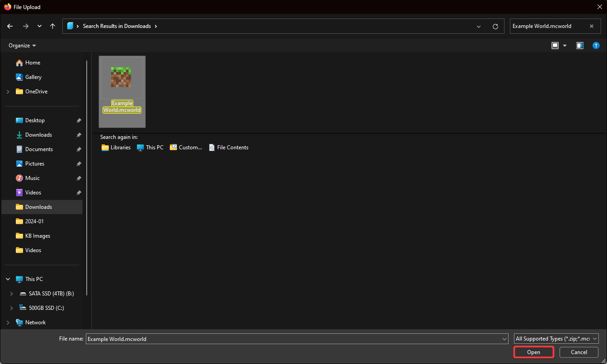Open the file type filter dropdown
Image resolution: width=607 pixels, height=364 pixels.
[556, 339]
